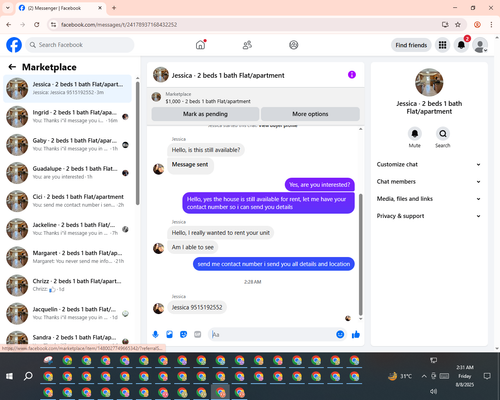
Task: Open the account profile avatar menu
Action: 480,45
